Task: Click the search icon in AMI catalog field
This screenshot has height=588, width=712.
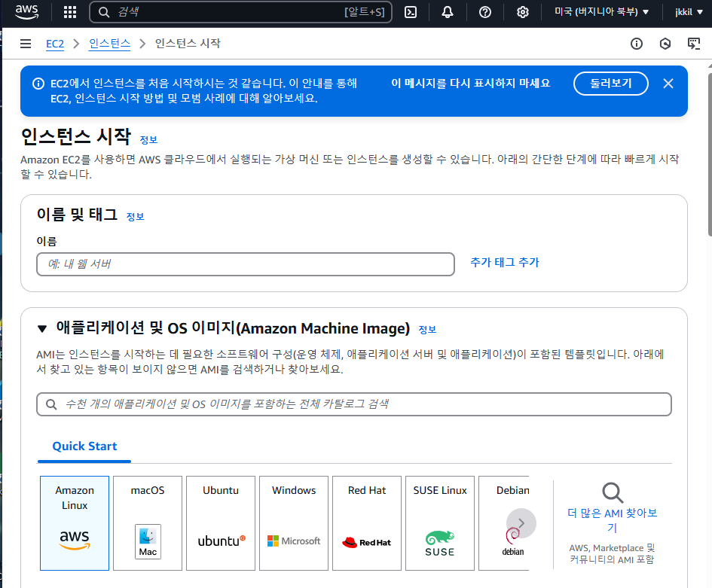Action: 51,404
